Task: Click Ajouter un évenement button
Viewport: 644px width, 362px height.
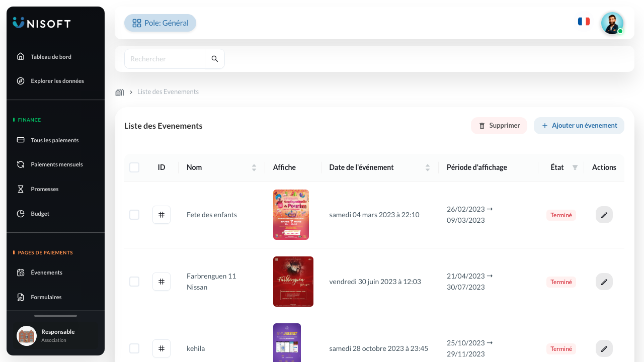Action: (x=579, y=126)
